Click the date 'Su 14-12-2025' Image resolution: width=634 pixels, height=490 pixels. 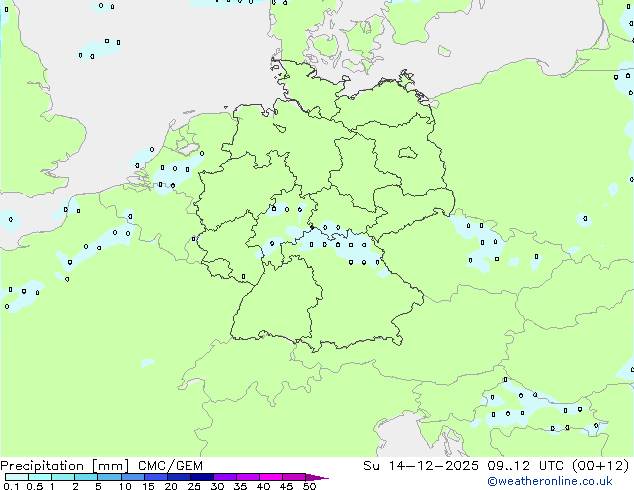(421, 466)
